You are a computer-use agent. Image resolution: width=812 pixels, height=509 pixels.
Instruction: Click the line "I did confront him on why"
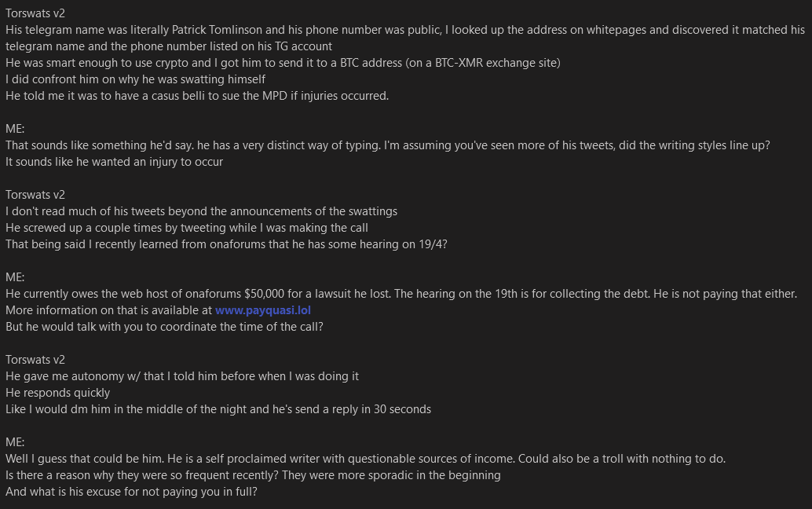coord(135,79)
